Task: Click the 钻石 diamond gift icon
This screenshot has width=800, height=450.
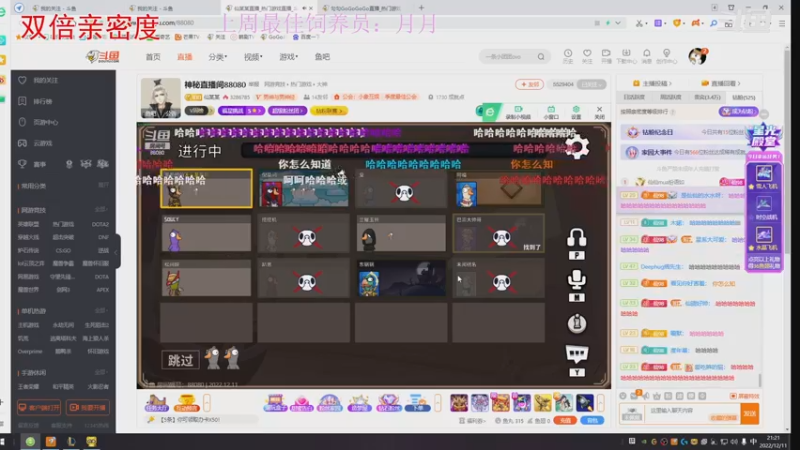Action: (x=388, y=403)
